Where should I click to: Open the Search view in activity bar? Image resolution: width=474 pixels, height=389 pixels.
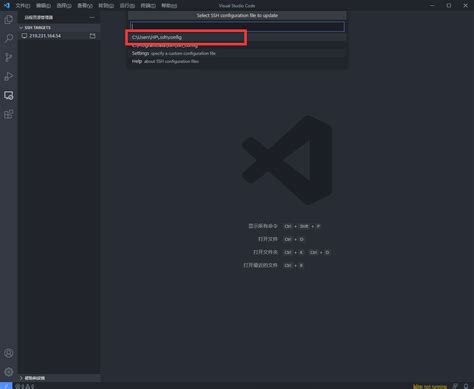9,38
